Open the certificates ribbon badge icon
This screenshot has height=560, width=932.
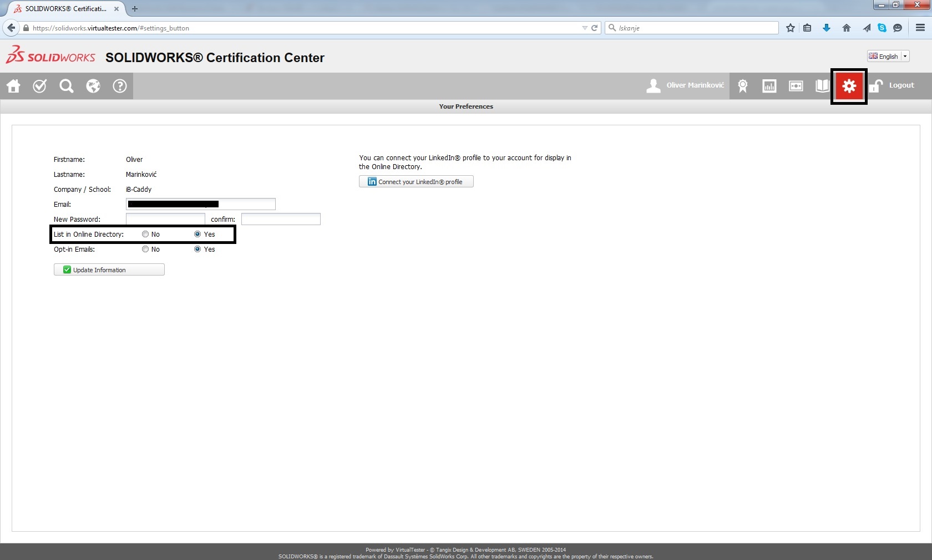(x=743, y=86)
